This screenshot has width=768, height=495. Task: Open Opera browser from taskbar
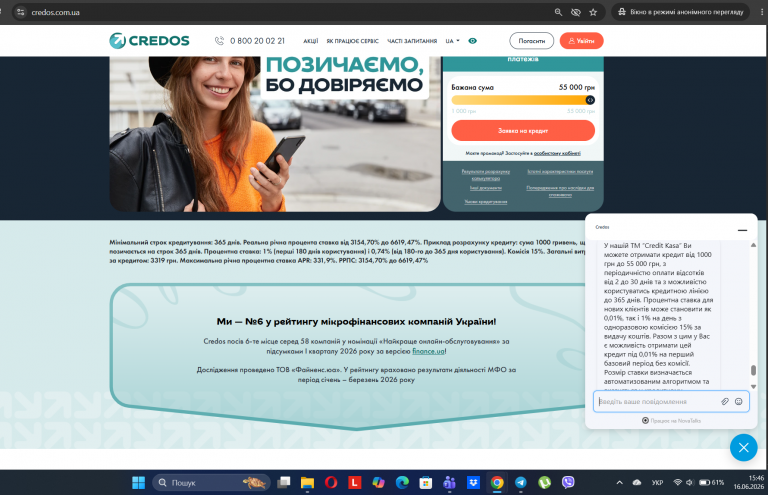(331, 483)
